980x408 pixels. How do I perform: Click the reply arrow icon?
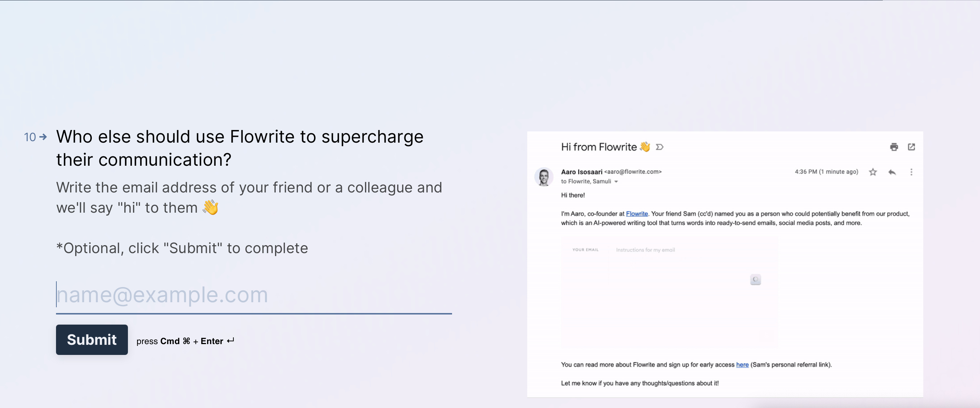tap(892, 172)
